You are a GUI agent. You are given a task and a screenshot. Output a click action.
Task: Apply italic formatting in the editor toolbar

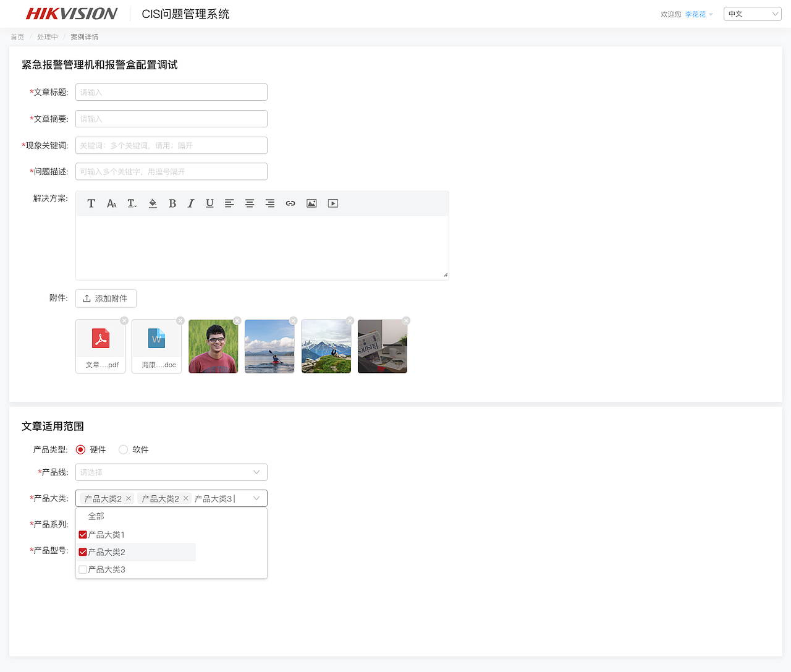point(191,203)
